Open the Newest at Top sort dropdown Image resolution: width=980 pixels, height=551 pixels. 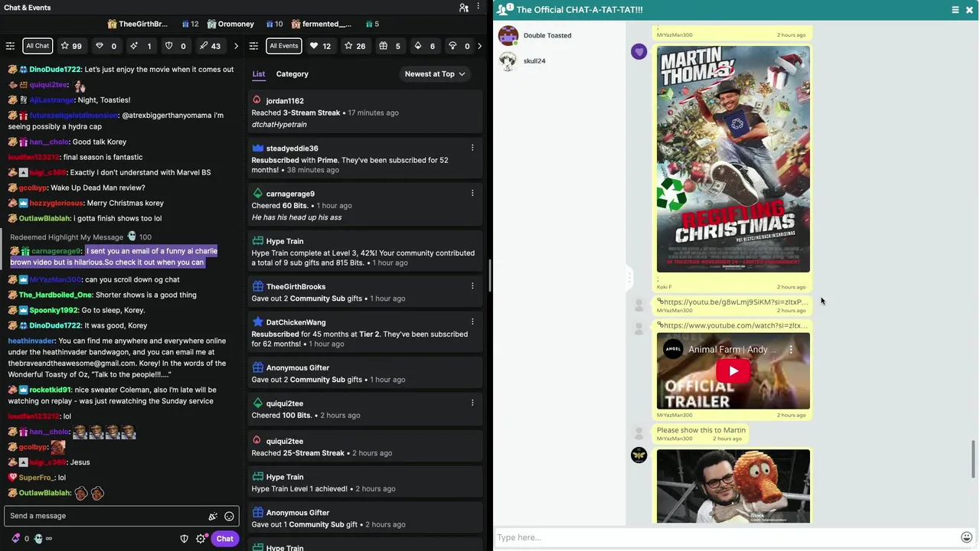[435, 74]
